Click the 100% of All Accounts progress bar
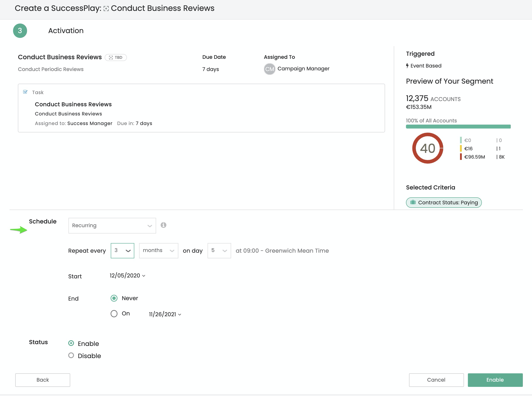The width and height of the screenshot is (532, 396). pyautogui.click(x=458, y=127)
